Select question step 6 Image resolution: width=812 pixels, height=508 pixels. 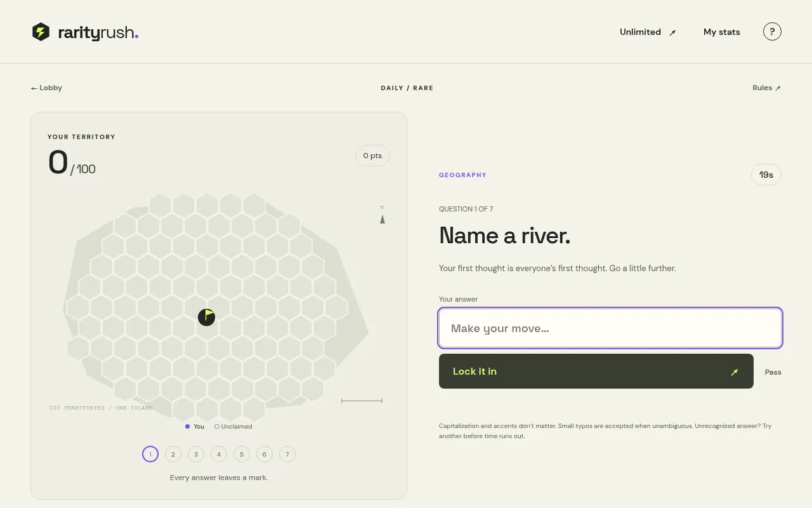265,454
